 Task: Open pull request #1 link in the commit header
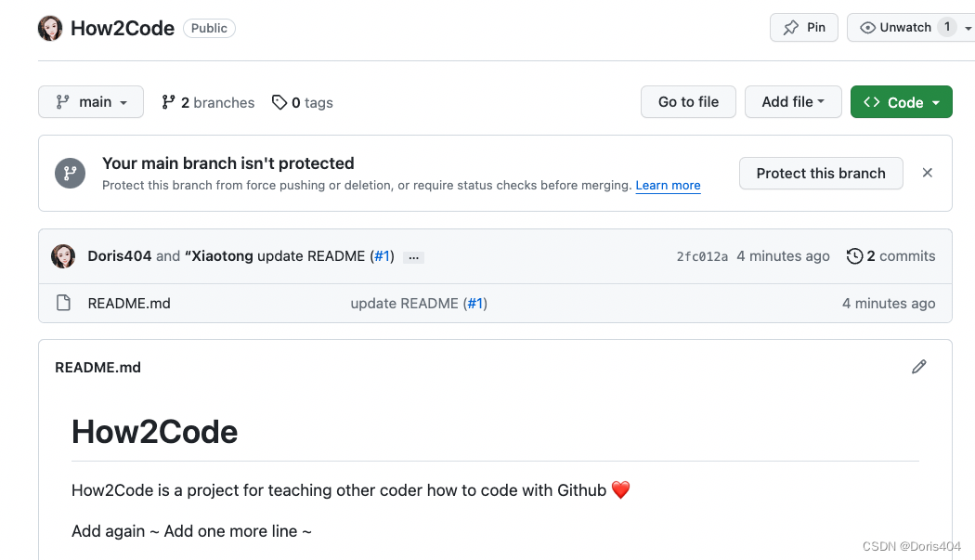[382, 256]
